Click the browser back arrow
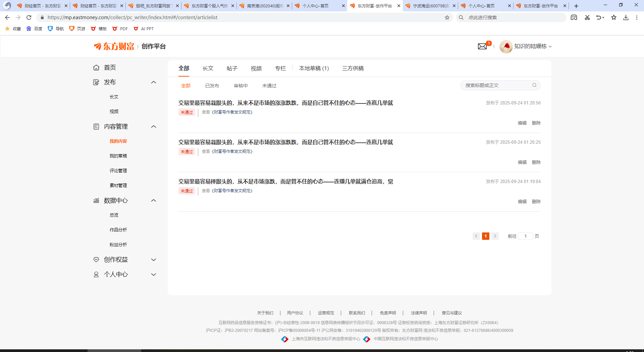 point(7,17)
